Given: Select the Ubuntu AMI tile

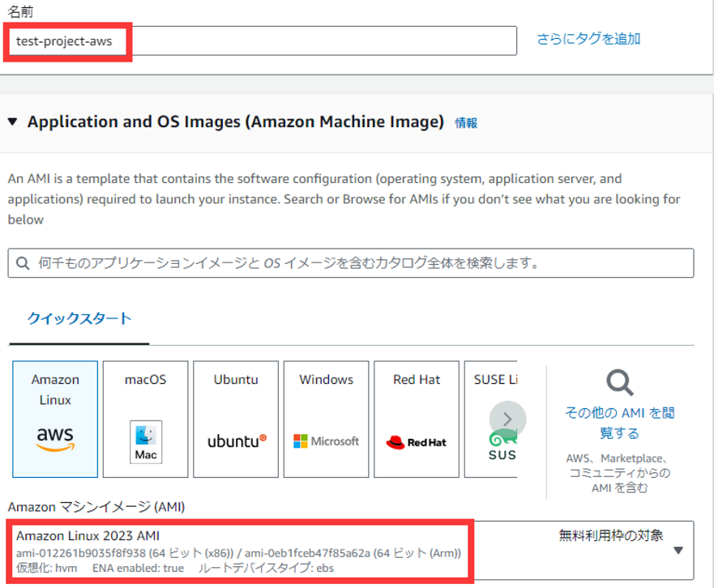Looking at the screenshot, I should pyautogui.click(x=236, y=420).
